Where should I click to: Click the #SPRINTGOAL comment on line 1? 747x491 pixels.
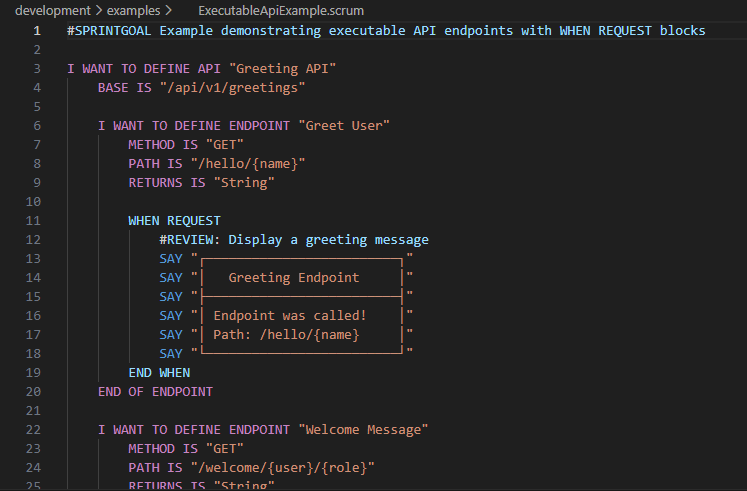point(385,31)
